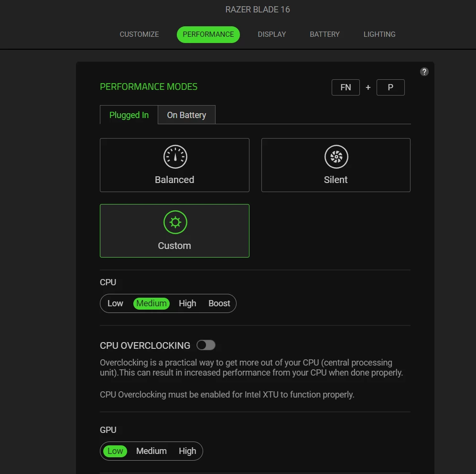Toggle the CPU Overclocking switch
Screen dimensions: 476x474
click(206, 345)
